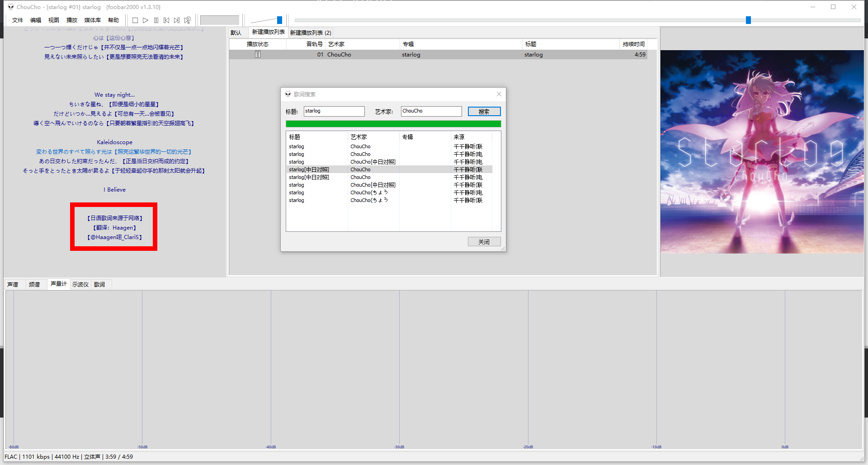Viewport: 868px width, 465px height.
Task: Select the first starlog ChouCho search result
Action: point(389,146)
